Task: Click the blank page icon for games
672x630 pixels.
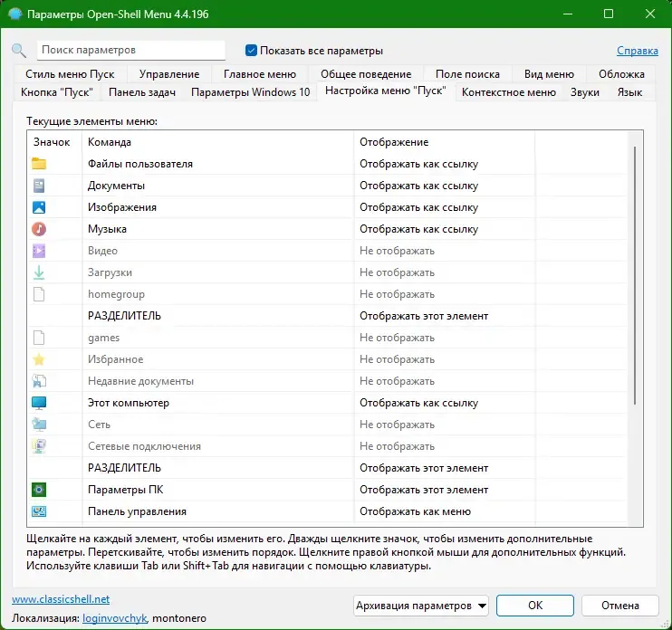Action: (39, 338)
